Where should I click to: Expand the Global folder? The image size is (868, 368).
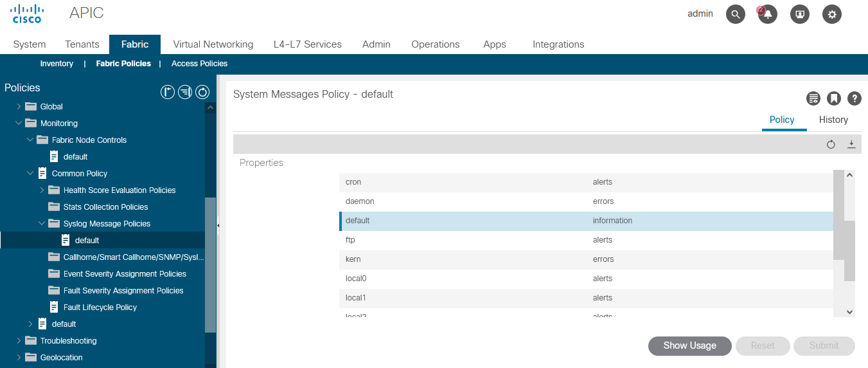pyautogui.click(x=19, y=107)
